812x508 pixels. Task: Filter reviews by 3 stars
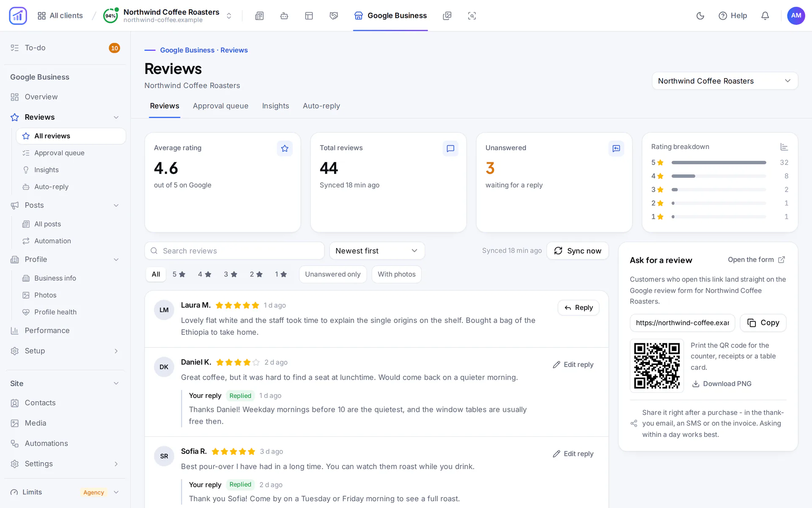click(230, 274)
